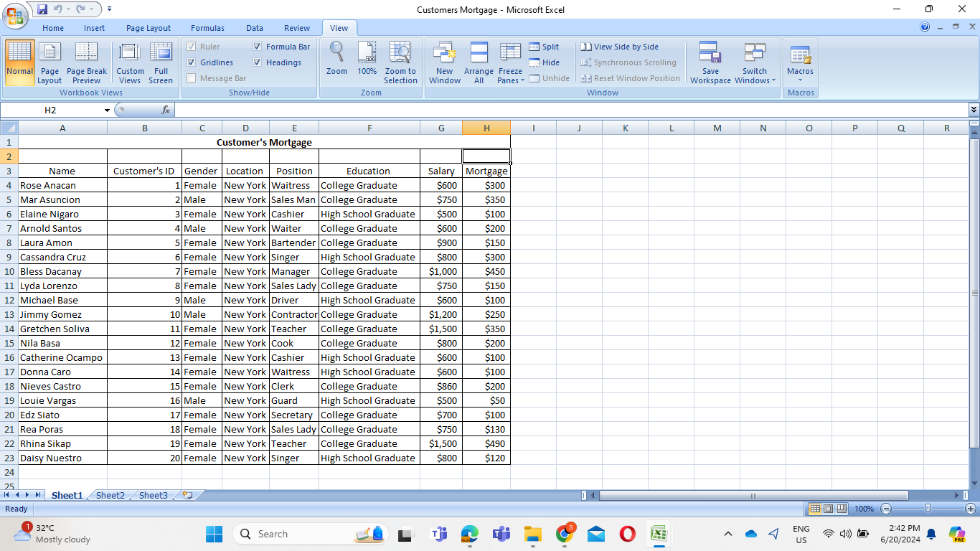Click into the formula bar input
This screenshot has width=980, height=551.
[570, 110]
